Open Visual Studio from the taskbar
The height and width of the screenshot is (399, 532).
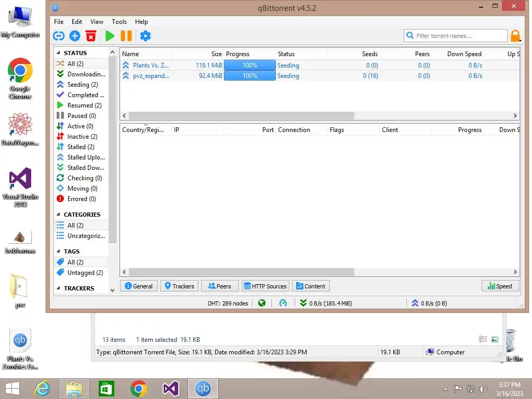[x=170, y=389]
